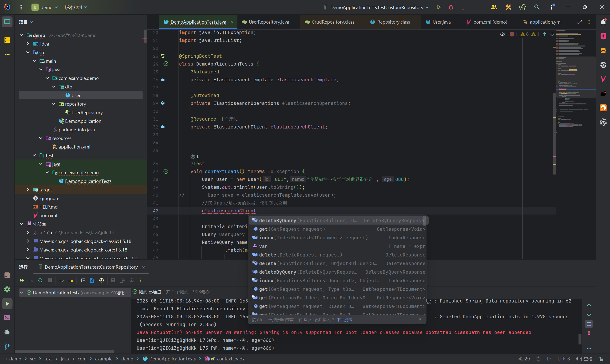This screenshot has width=610, height=364.
Task: Click UTF-8 encoding in status bar
Action: (x=563, y=359)
